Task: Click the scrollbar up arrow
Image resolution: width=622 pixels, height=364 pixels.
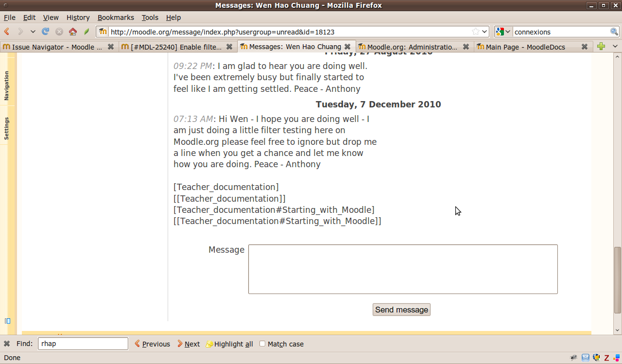Action: 618,57
